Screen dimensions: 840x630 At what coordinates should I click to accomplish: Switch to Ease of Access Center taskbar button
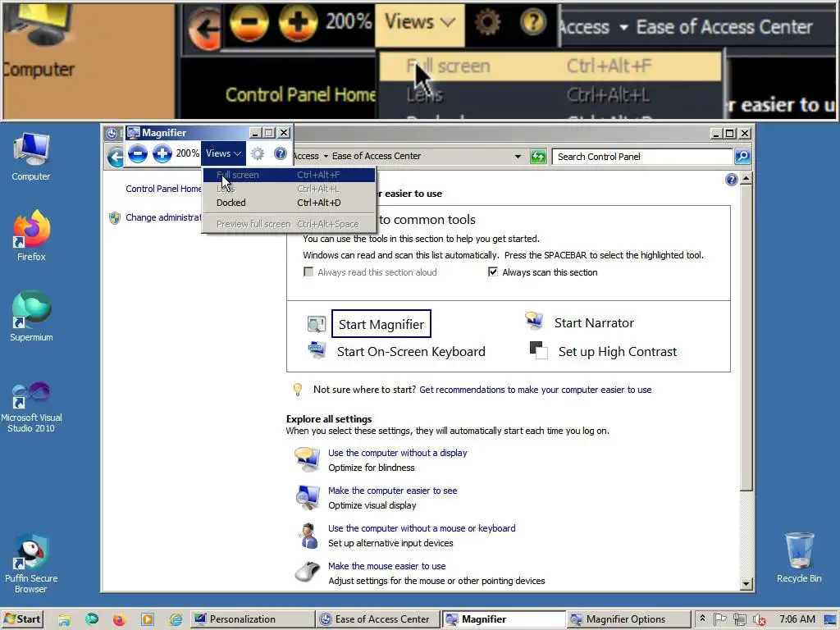(x=377, y=619)
